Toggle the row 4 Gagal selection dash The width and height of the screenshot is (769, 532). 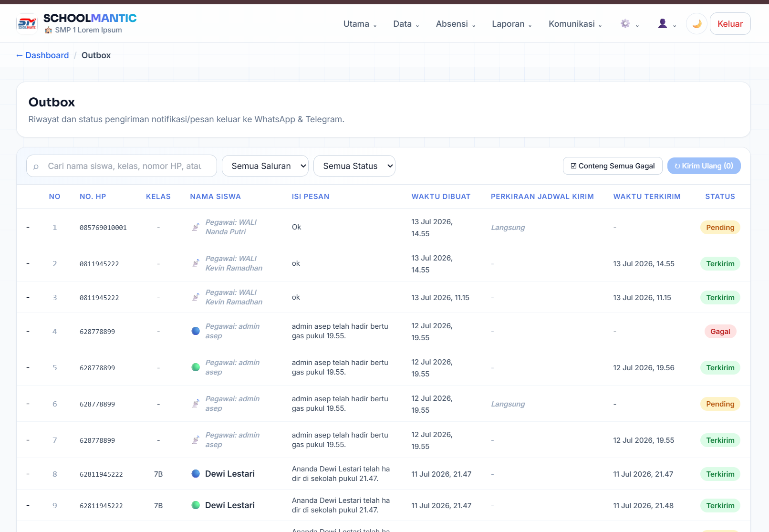coord(28,331)
